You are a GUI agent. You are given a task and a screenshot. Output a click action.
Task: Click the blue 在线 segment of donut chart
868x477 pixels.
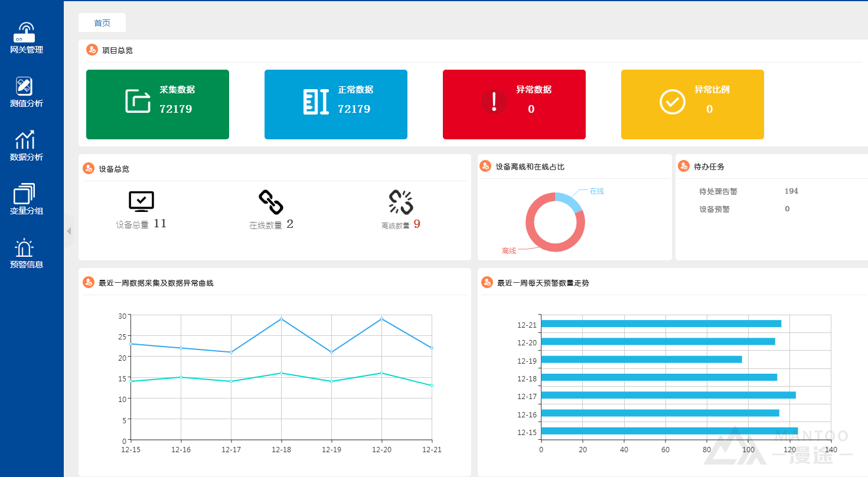pyautogui.click(x=569, y=200)
